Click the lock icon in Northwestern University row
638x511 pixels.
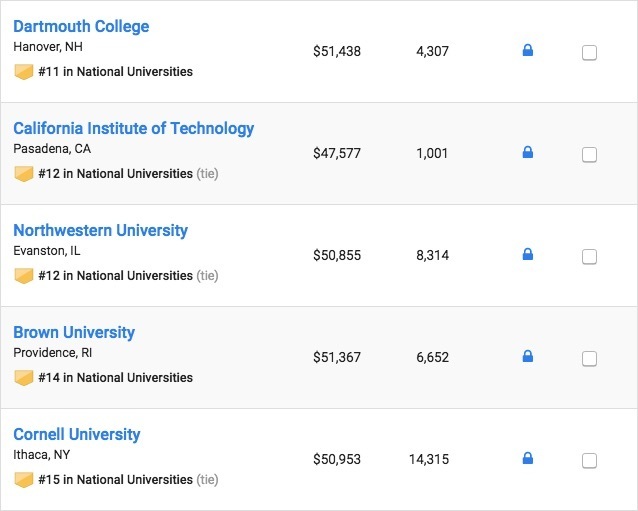click(528, 254)
